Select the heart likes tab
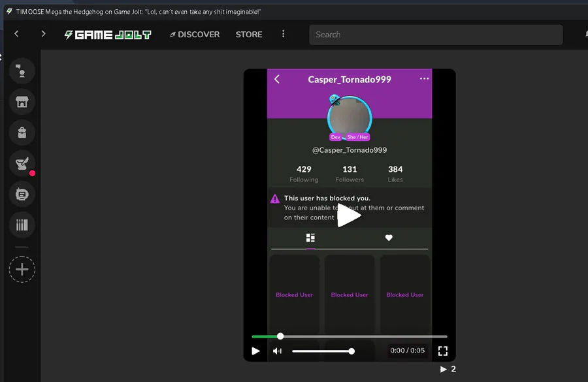This screenshot has width=588, height=382. click(x=389, y=238)
